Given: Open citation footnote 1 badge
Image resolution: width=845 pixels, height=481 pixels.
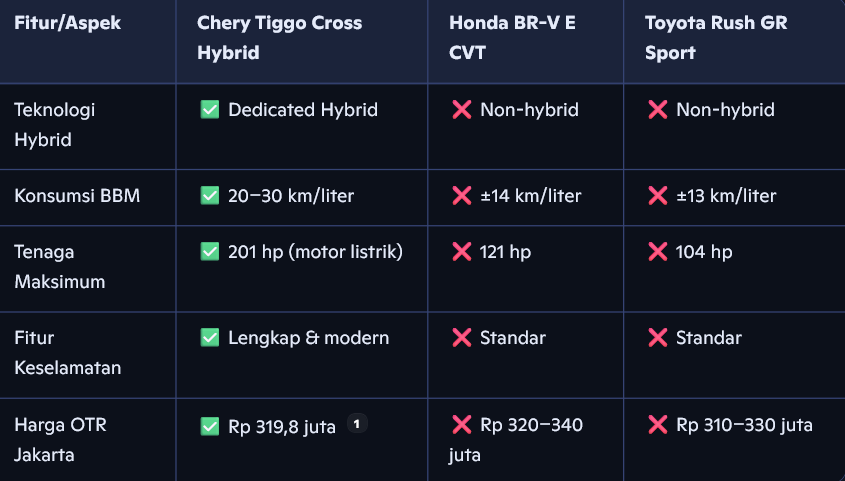Looking at the screenshot, I should [357, 424].
